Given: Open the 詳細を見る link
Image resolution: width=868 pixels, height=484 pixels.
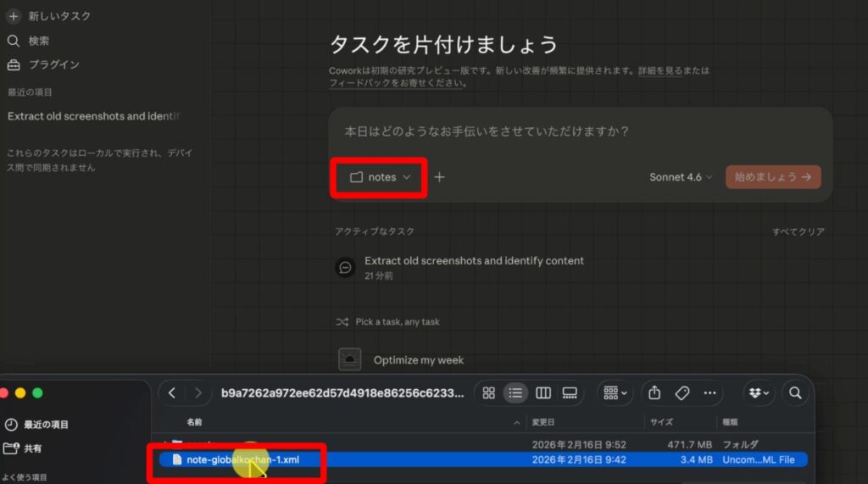Looking at the screenshot, I should tap(659, 71).
